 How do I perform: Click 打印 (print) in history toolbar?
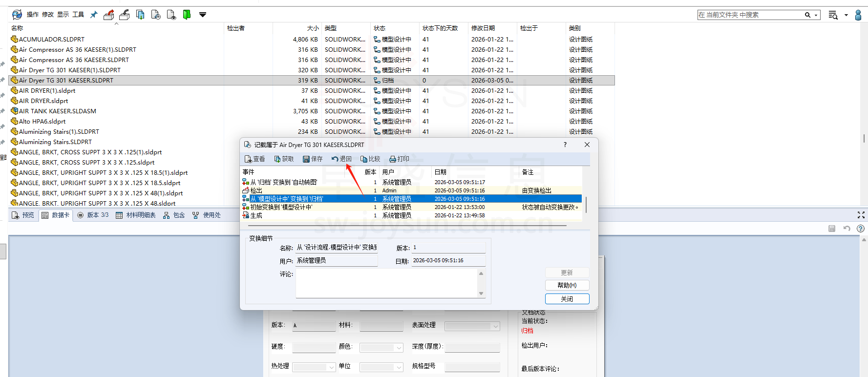(399, 159)
